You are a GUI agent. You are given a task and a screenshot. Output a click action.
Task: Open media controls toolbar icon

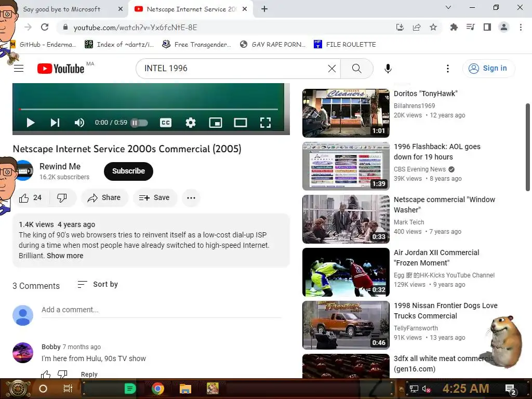tap(470, 27)
